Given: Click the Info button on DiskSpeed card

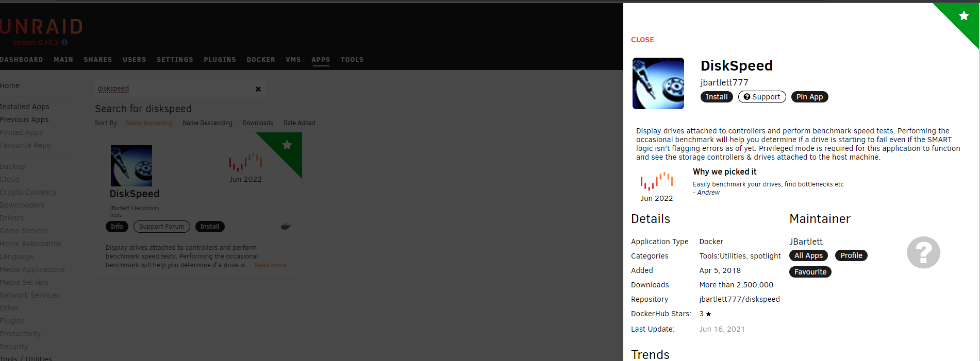Looking at the screenshot, I should pyautogui.click(x=117, y=227).
